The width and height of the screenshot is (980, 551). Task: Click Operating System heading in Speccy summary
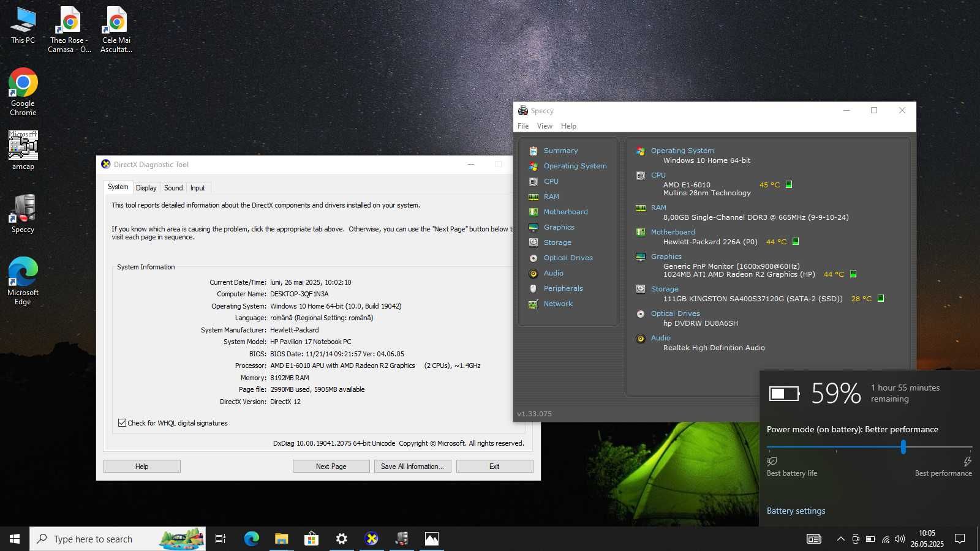(x=682, y=151)
